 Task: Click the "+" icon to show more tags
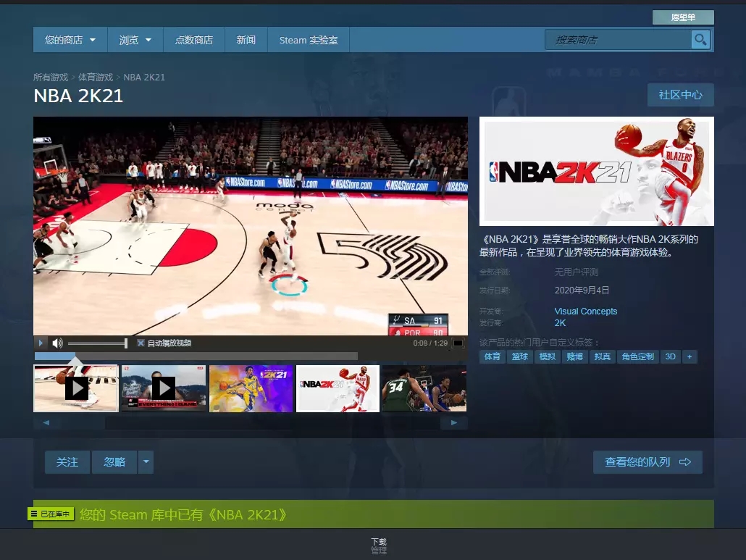[690, 356]
